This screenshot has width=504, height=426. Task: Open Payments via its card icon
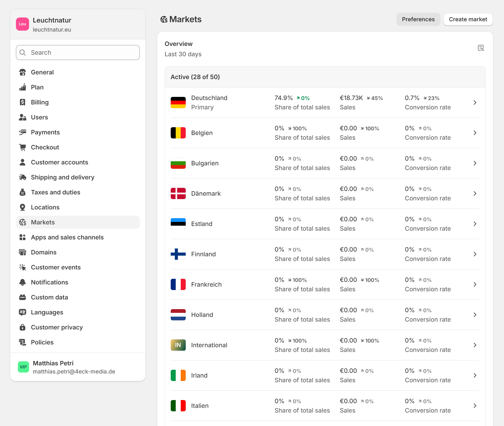(x=23, y=132)
